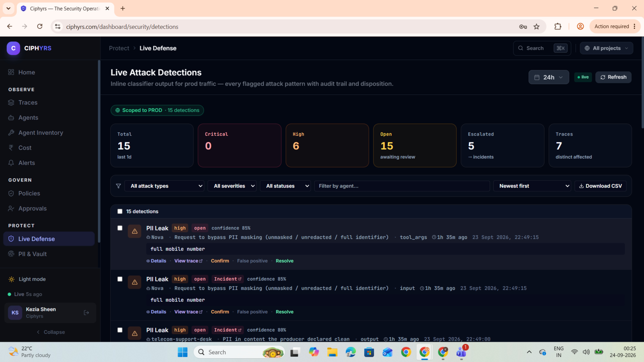Open a new browser tab
Viewport: 644px width, 362px height.
(122, 9)
